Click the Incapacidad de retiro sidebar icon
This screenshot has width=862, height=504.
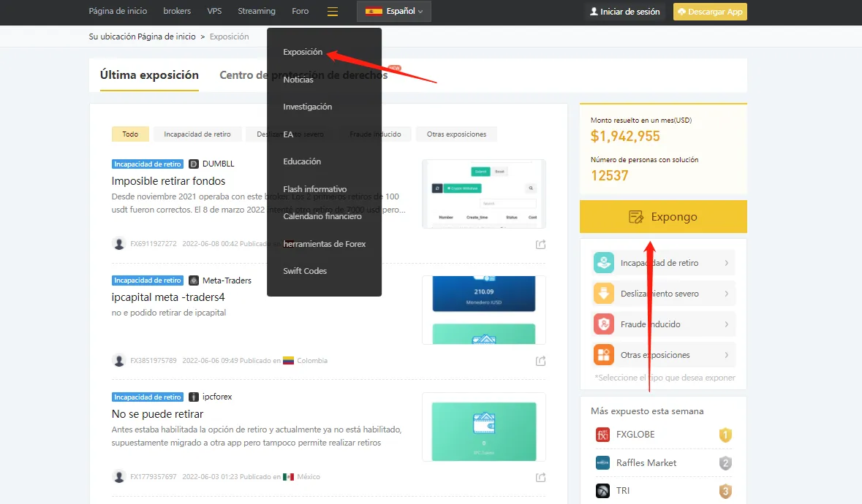(604, 262)
